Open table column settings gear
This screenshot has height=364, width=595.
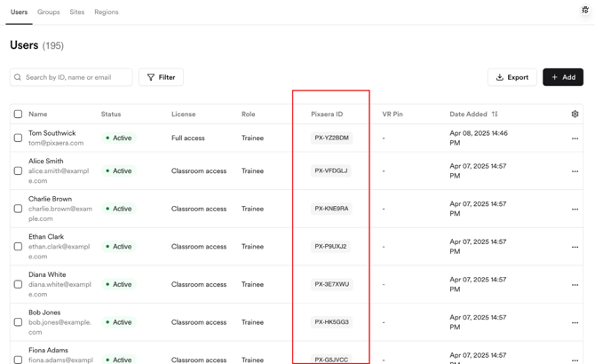click(x=575, y=115)
